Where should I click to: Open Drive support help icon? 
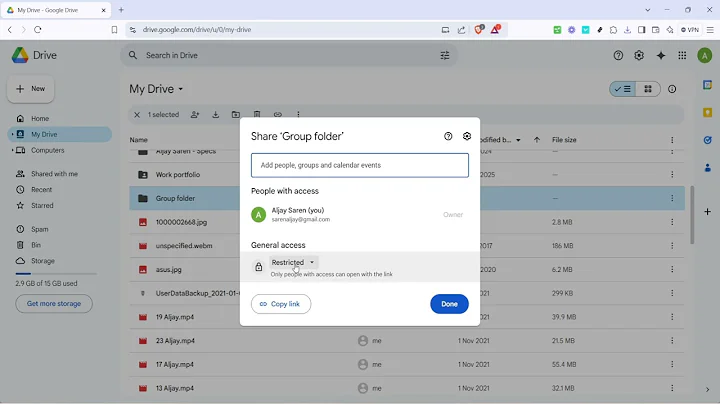click(x=618, y=56)
